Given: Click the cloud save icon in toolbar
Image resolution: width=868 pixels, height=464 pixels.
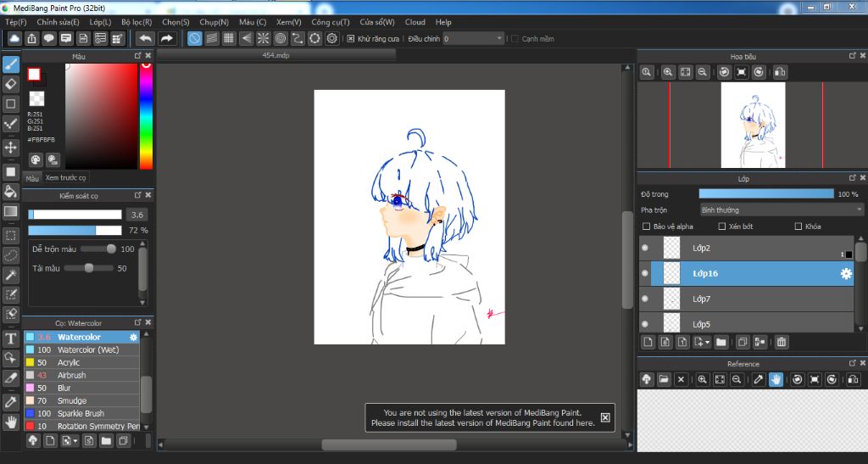Looking at the screenshot, I should (14, 38).
